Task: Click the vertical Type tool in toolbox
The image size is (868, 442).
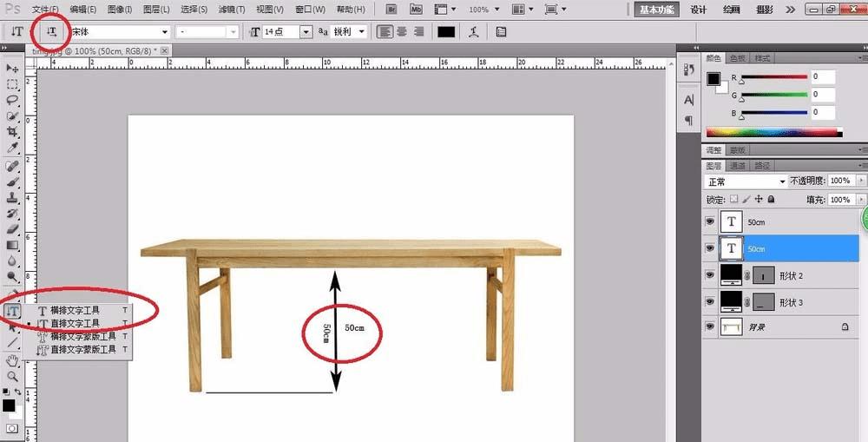Action: [12, 311]
